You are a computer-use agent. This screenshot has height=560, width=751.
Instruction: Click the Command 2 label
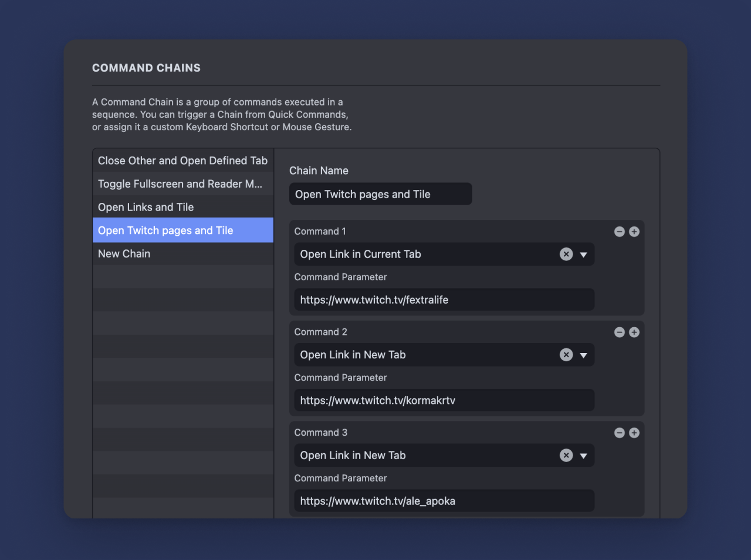coord(321,332)
